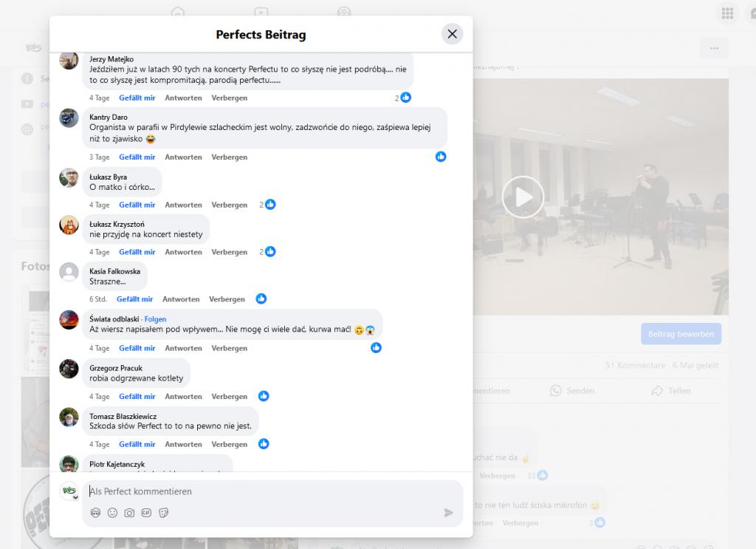Open the '3 Tage' timestamp on Kantry Daro's comment
This screenshot has height=549, width=756.
(x=100, y=157)
